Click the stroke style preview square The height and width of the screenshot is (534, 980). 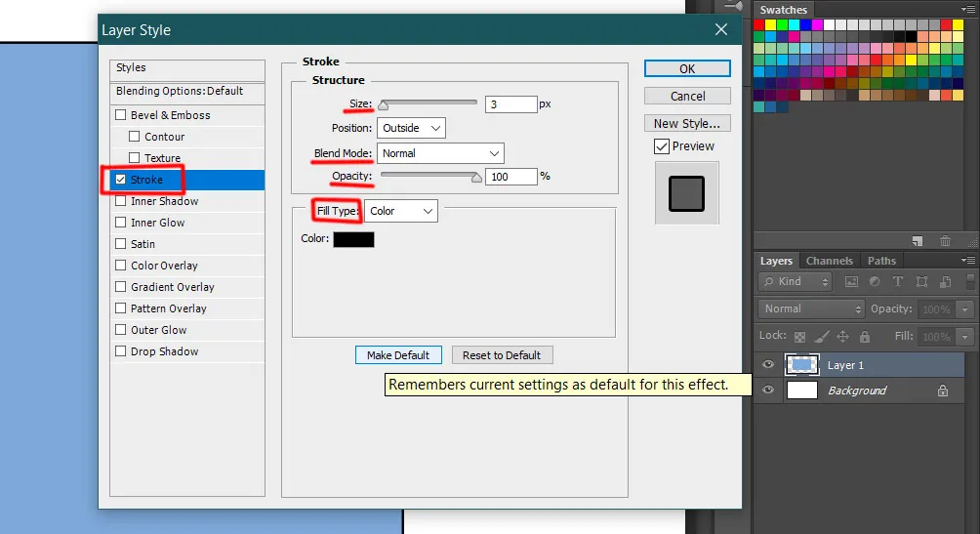point(686,193)
